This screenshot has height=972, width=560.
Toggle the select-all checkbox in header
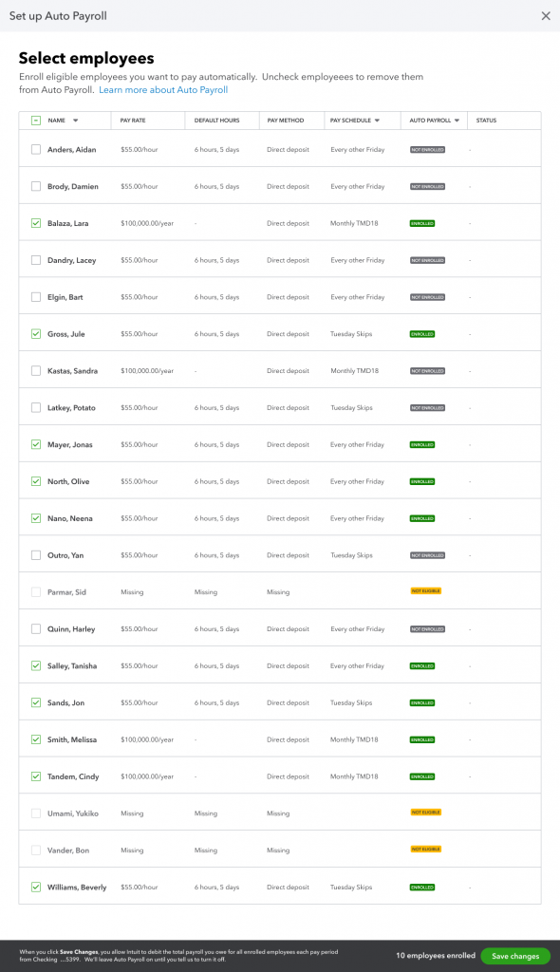tap(36, 121)
